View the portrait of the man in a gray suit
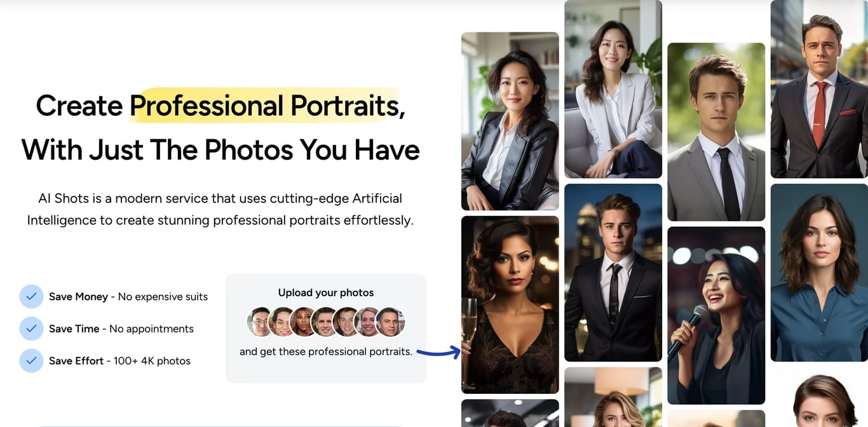The width and height of the screenshot is (868, 427). click(716, 132)
